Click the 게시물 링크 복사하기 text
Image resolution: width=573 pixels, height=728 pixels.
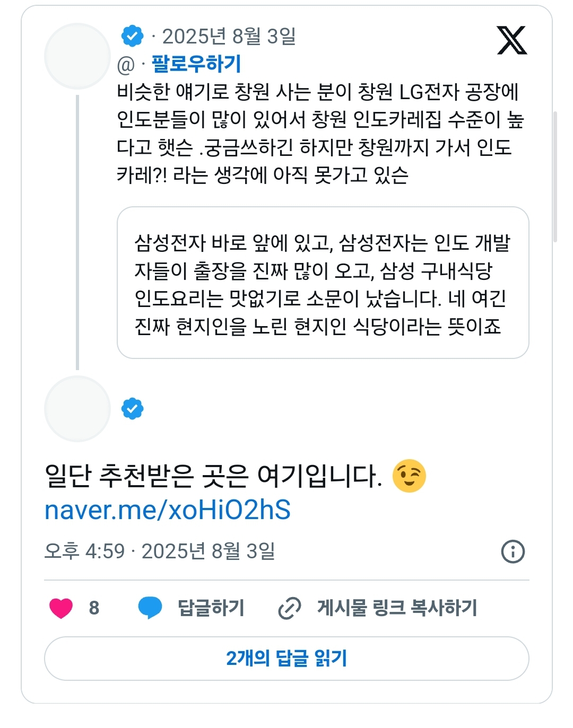(397, 608)
